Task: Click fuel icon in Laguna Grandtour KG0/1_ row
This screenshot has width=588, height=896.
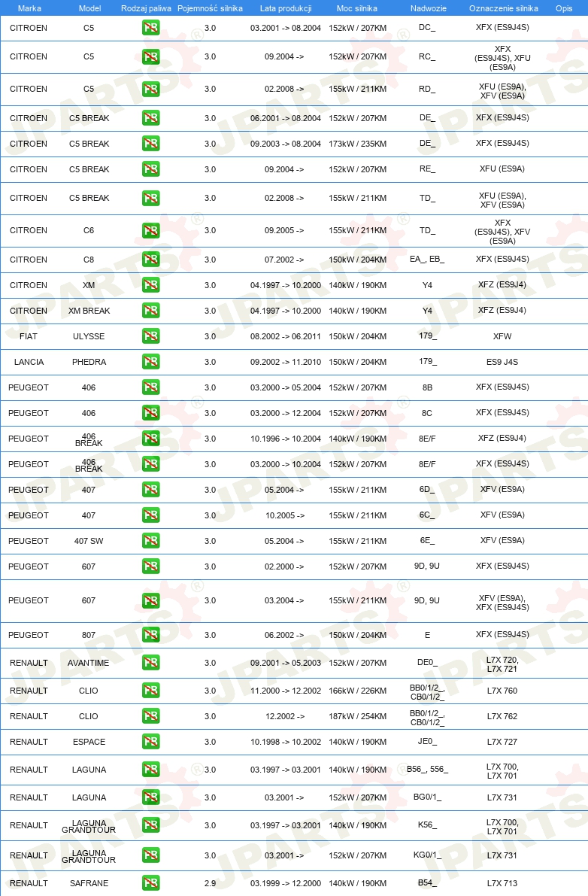Action: (150, 855)
